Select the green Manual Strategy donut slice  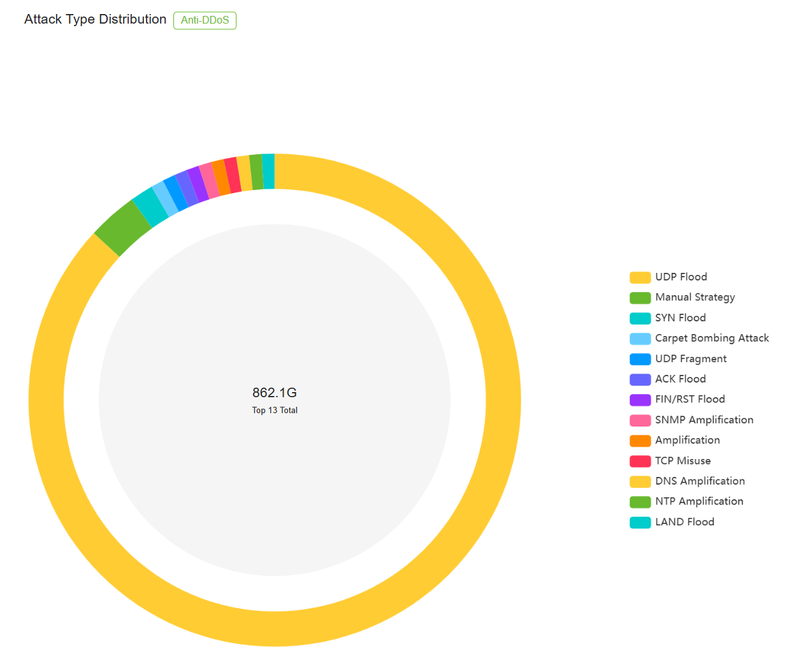click(122, 228)
